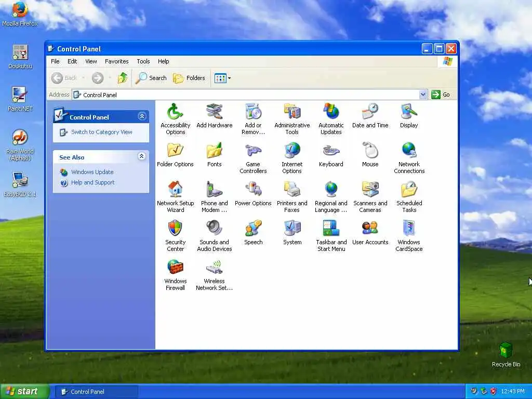This screenshot has width=532, height=399.
Task: Collapse the See Also section
Action: pos(142,156)
